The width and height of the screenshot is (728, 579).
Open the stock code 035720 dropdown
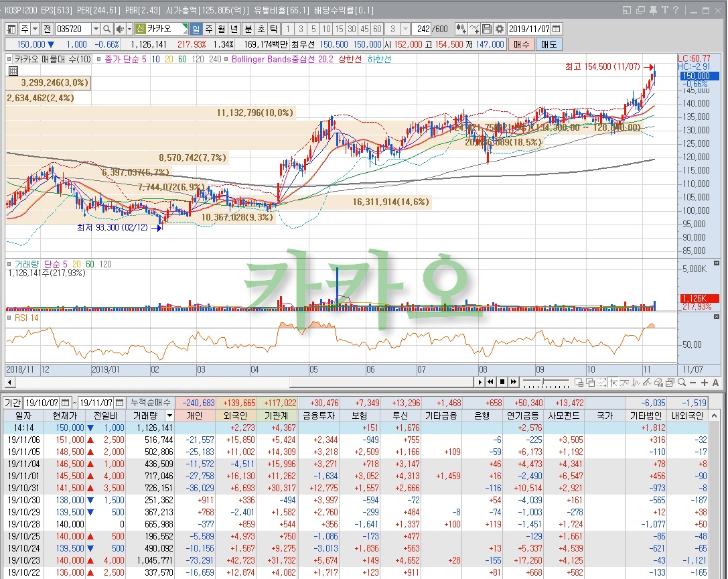coord(96,29)
